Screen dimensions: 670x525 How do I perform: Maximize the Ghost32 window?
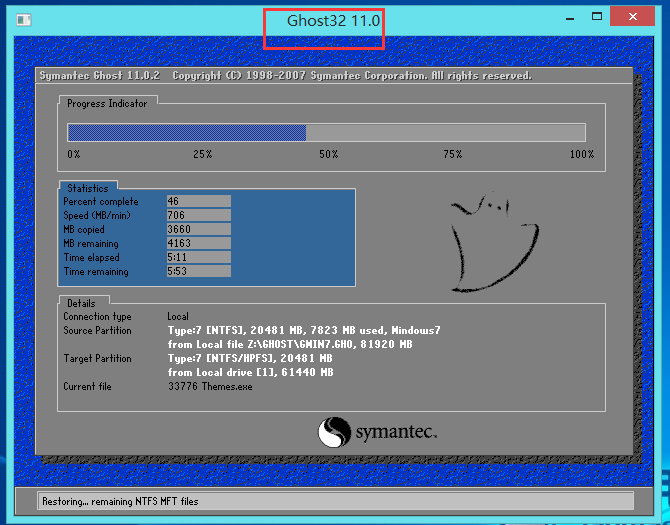[x=597, y=17]
